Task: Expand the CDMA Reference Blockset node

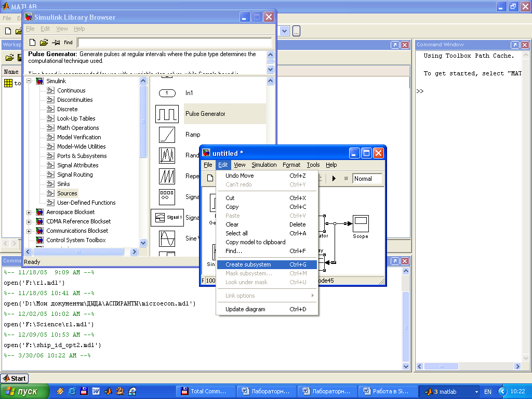Action: [29, 222]
